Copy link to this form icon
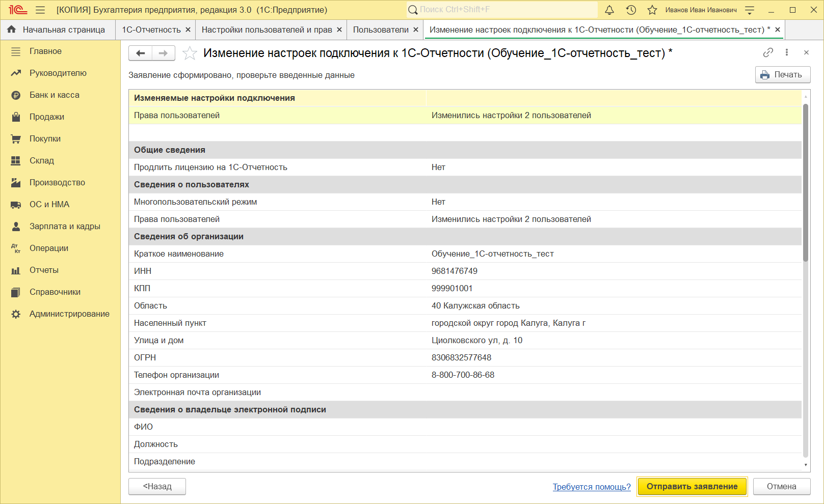Screen dimensions: 824x504 768,52
